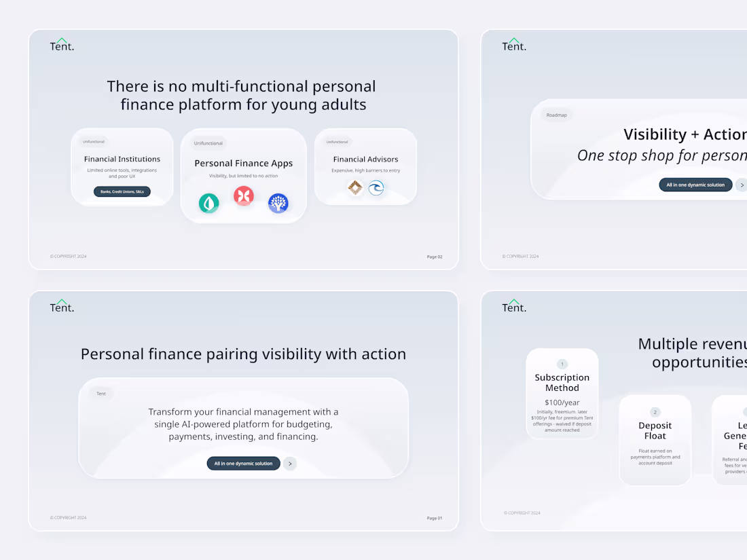Image resolution: width=747 pixels, height=560 pixels.
Task: Click the Tent logo on the Page 02 slide
Action: click(x=62, y=45)
